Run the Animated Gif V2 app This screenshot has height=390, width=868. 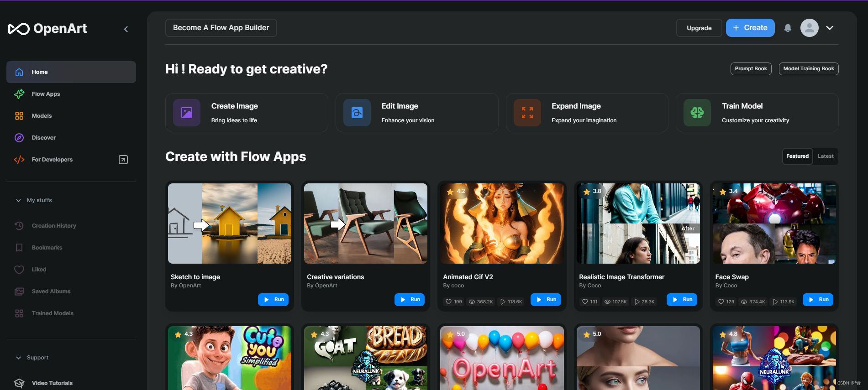point(546,300)
